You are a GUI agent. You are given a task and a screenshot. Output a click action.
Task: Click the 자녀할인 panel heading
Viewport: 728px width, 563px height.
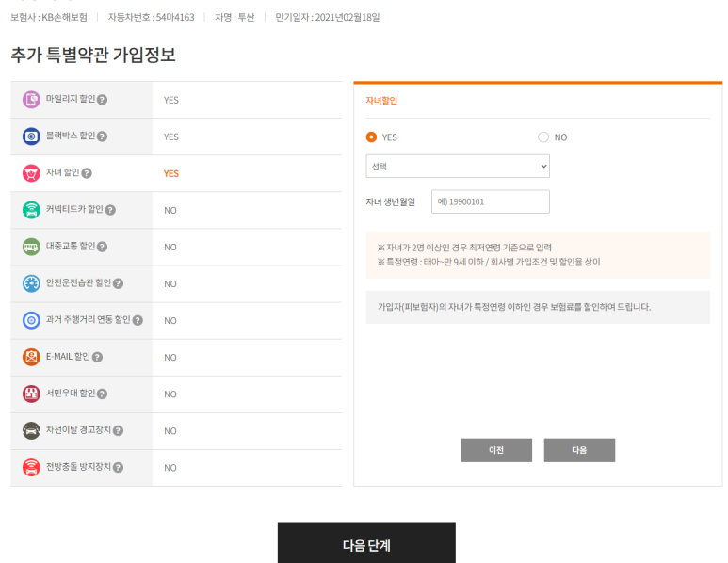381,100
